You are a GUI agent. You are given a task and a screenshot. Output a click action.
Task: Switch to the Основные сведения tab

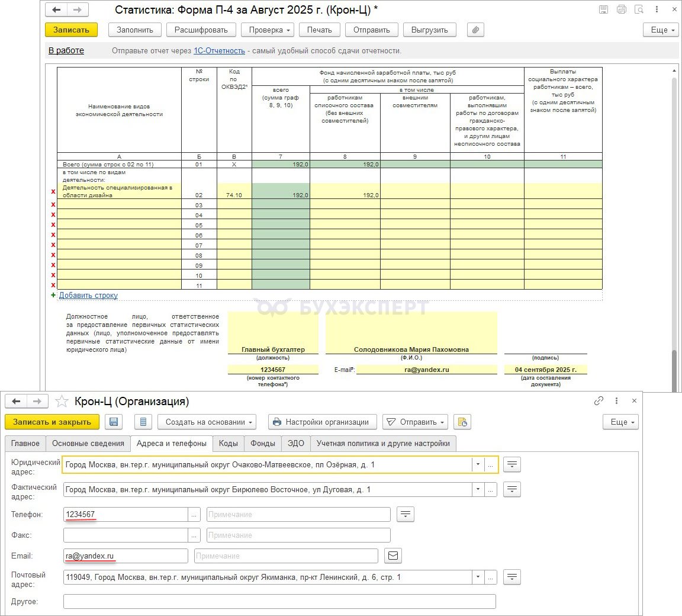pos(88,443)
